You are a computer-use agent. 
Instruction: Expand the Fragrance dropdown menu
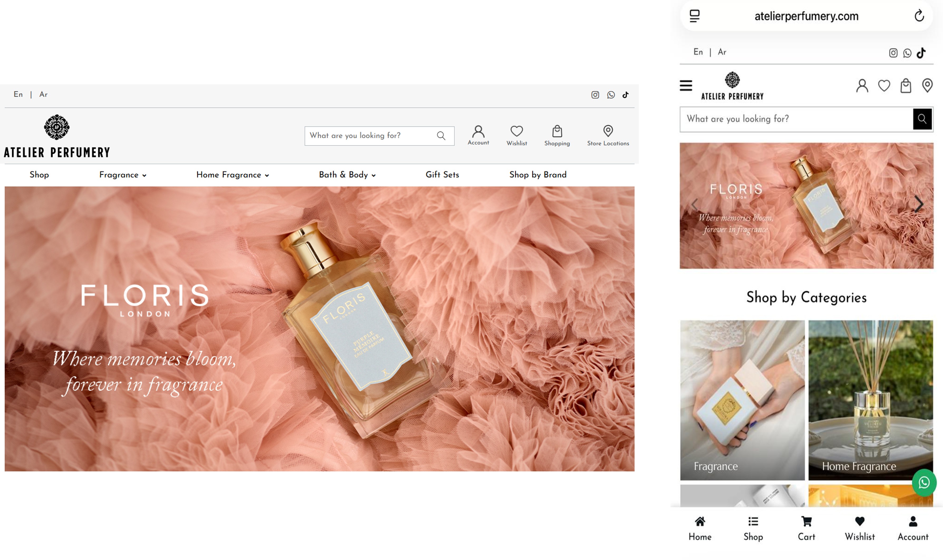(x=123, y=175)
